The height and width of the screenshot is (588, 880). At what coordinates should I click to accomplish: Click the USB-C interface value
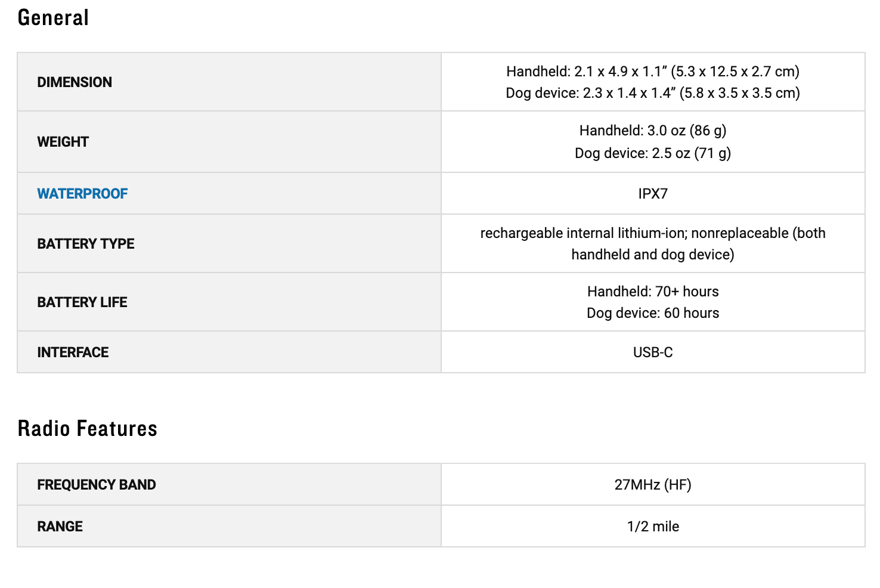[652, 352]
